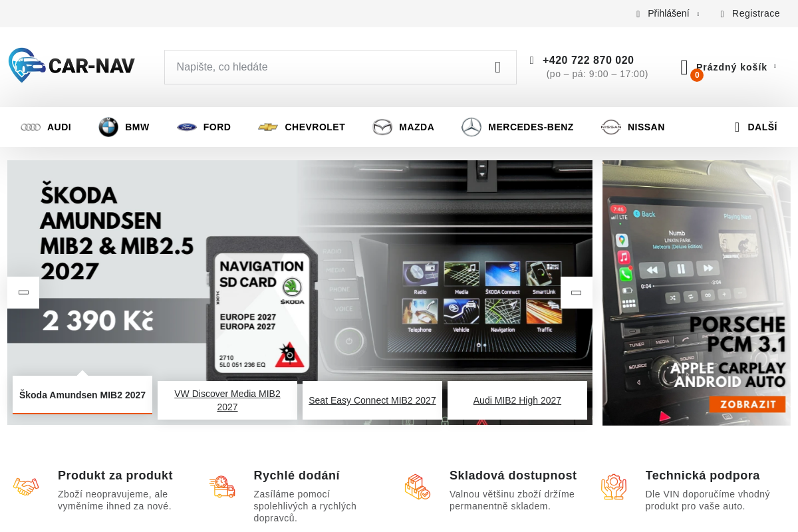This screenshot has height=532, width=798.
Task: Click the Technická podpora heading
Action: [x=702, y=475]
